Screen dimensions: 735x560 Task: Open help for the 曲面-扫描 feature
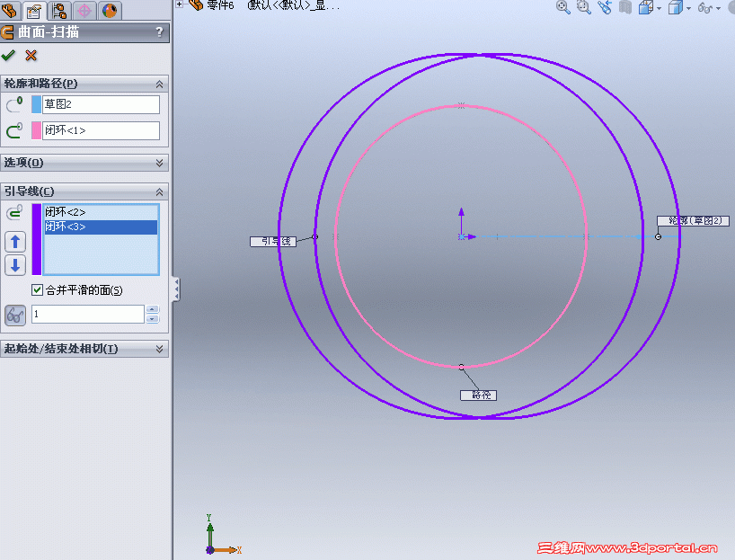click(159, 31)
